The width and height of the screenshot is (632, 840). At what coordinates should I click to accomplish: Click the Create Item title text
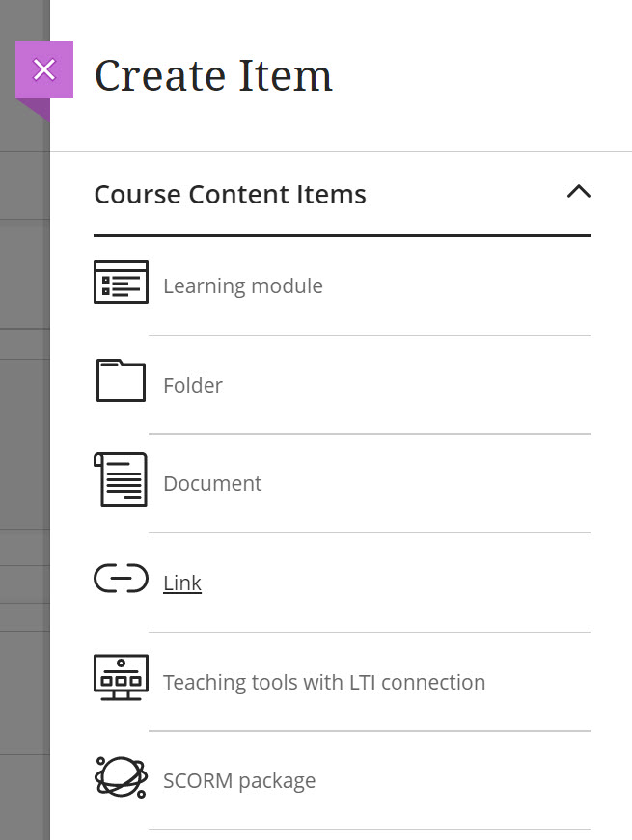213,75
